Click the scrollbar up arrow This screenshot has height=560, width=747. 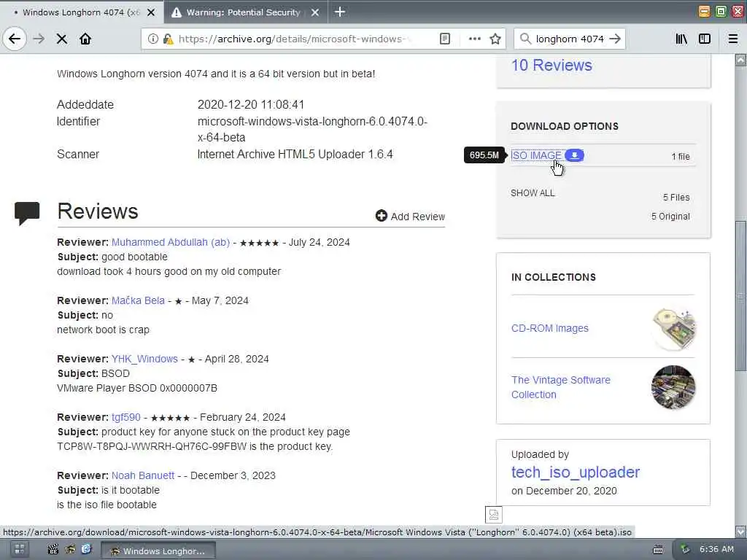tap(740, 61)
